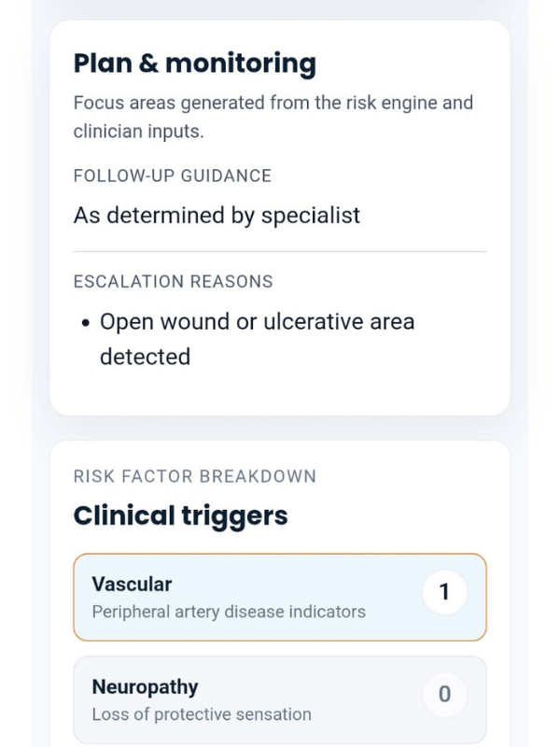Click 'Loss of protective sensation' subtitle

tap(202, 714)
